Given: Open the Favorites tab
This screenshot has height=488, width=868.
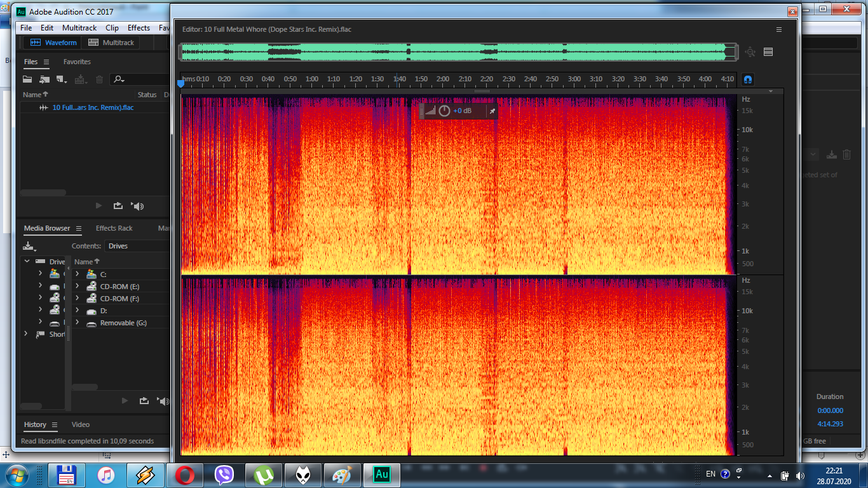Looking at the screenshot, I should [x=77, y=62].
